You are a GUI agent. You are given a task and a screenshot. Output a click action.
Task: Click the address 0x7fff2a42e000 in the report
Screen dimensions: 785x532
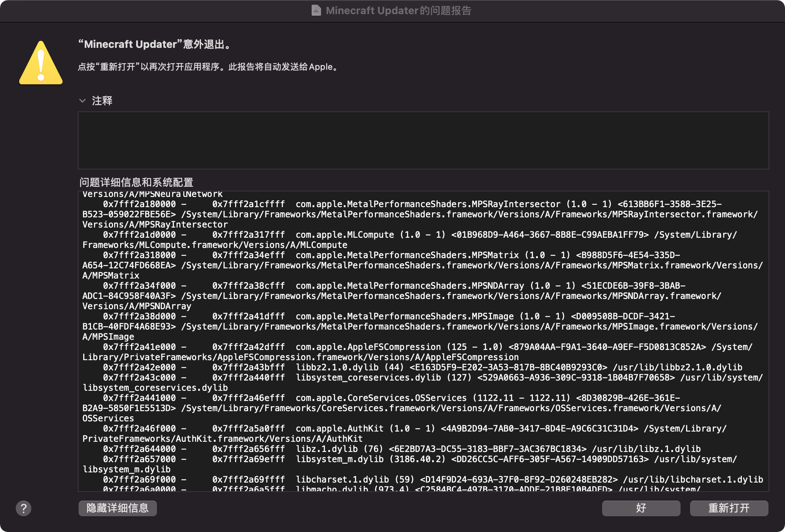pos(139,368)
